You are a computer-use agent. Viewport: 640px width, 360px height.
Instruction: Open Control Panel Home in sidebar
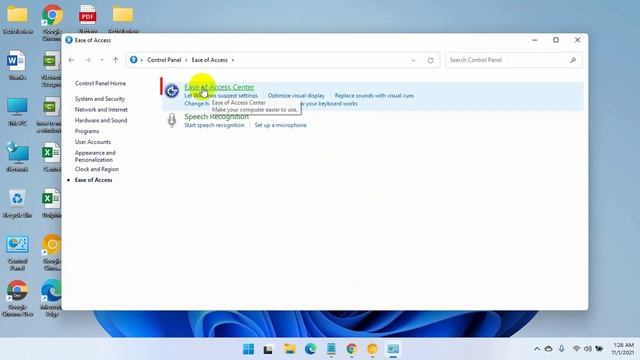[x=100, y=83]
